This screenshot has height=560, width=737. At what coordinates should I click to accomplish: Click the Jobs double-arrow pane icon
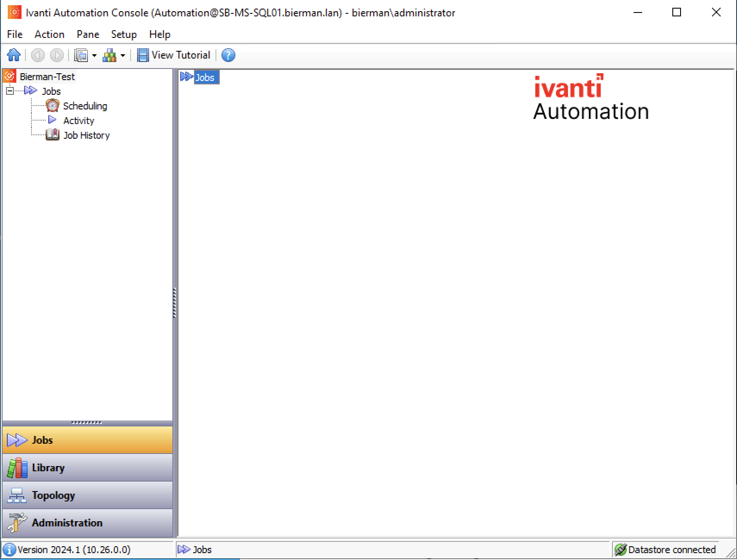(17, 440)
